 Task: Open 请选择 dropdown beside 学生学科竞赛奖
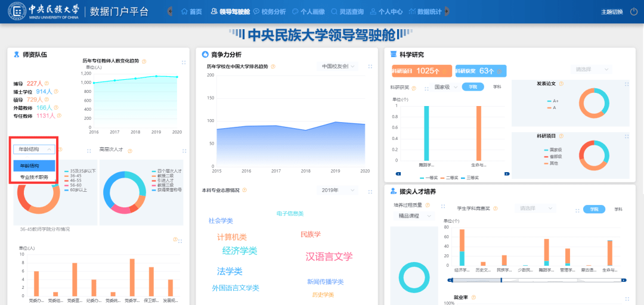coord(535,208)
